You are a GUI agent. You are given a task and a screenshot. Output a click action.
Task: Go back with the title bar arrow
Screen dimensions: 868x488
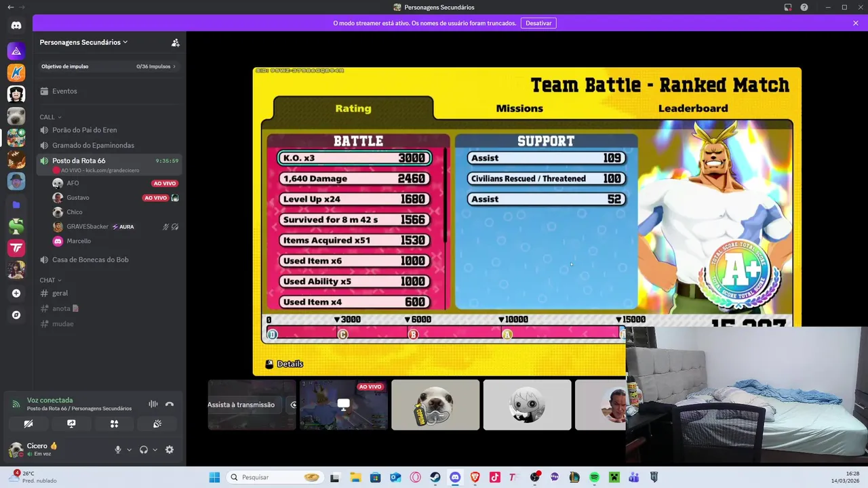(x=10, y=7)
